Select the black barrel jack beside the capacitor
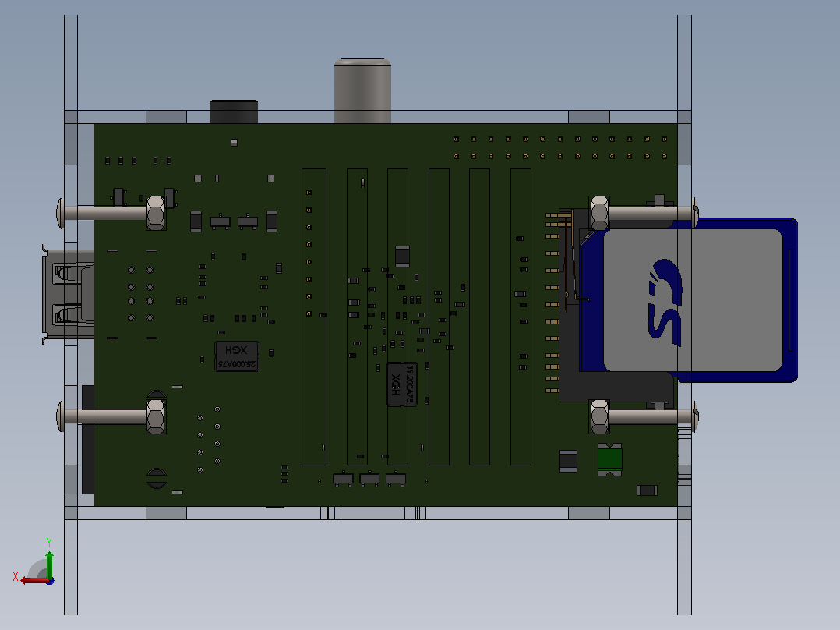The image size is (840, 630). click(x=234, y=111)
